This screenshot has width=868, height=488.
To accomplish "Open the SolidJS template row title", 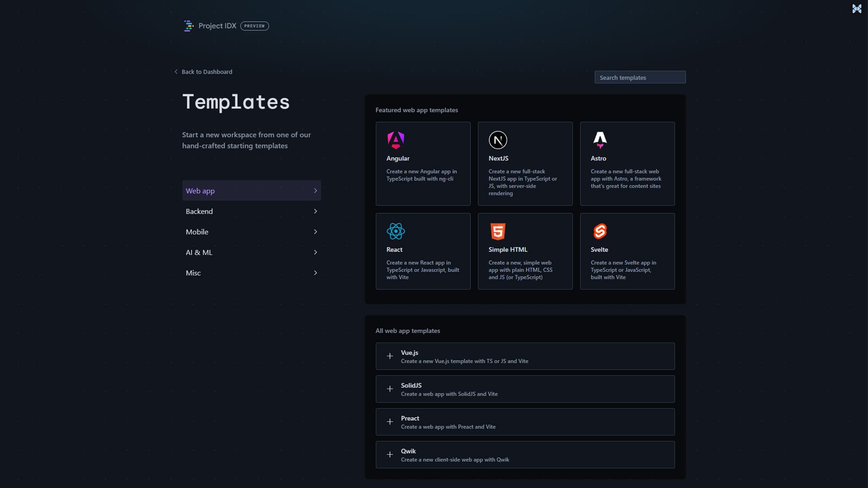I will click(411, 385).
